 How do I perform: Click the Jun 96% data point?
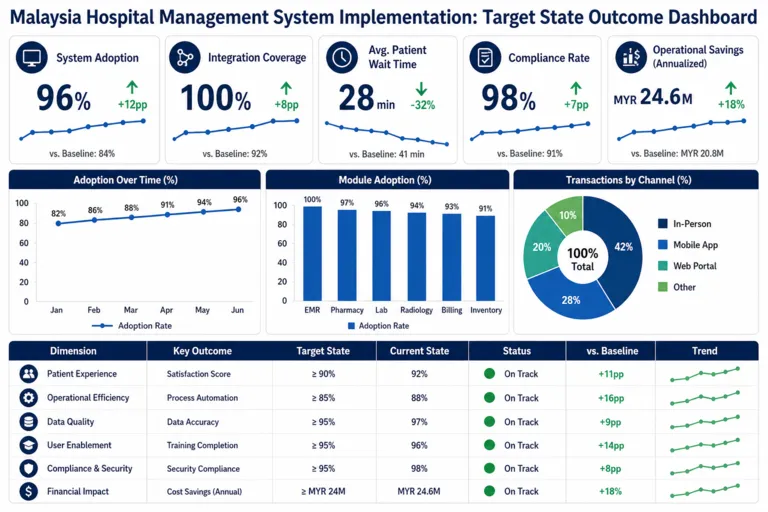tap(239, 209)
